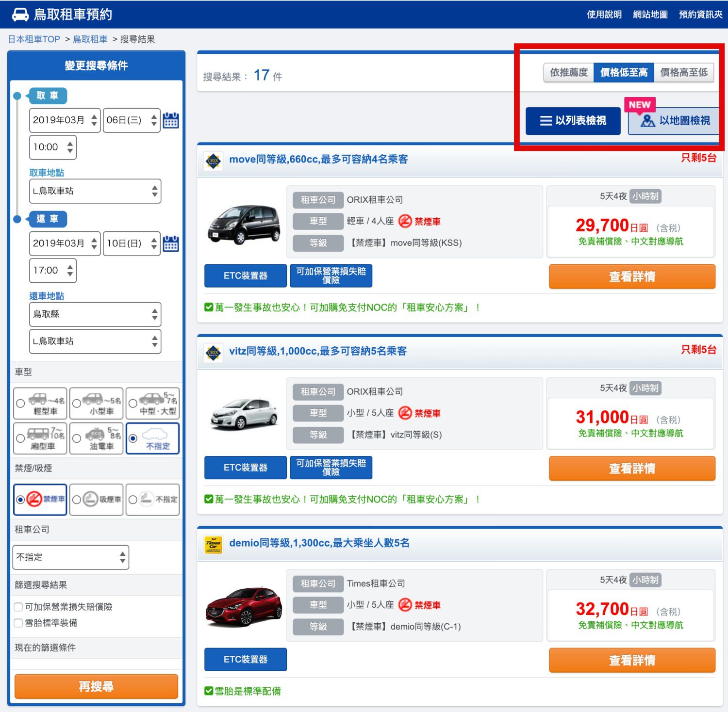Open 使用說明 link in the header
728x712 pixels.
604,15
